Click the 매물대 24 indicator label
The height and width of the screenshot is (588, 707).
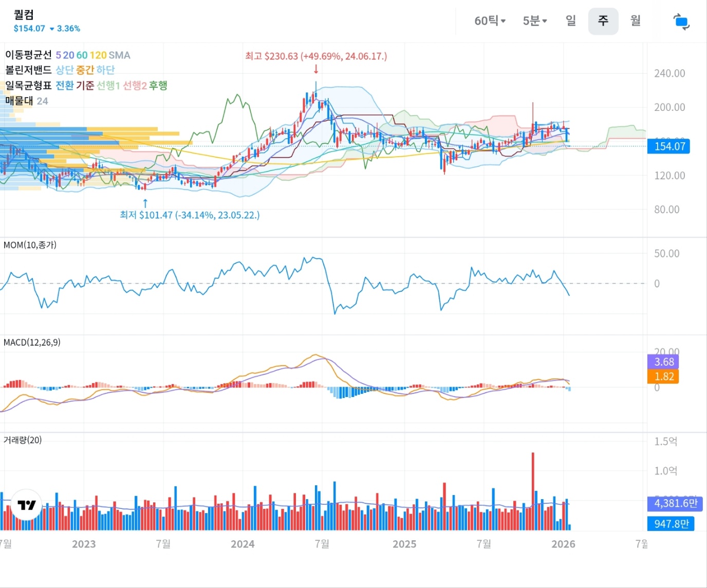point(27,101)
